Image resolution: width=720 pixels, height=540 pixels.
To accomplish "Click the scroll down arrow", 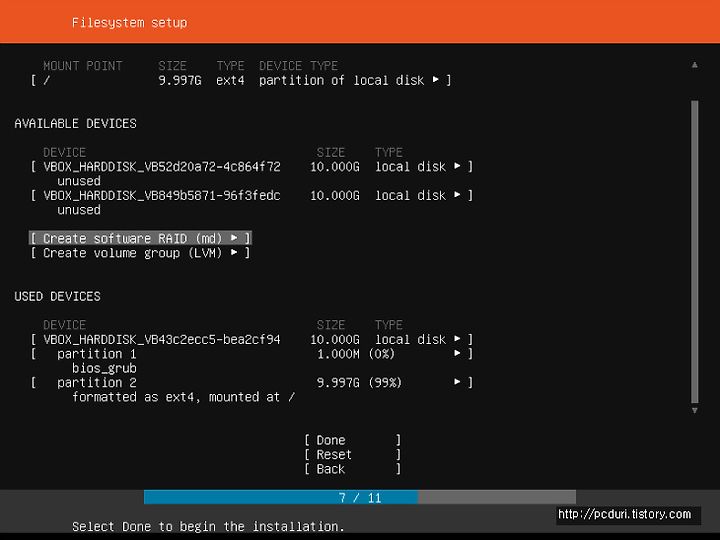I will point(695,410).
